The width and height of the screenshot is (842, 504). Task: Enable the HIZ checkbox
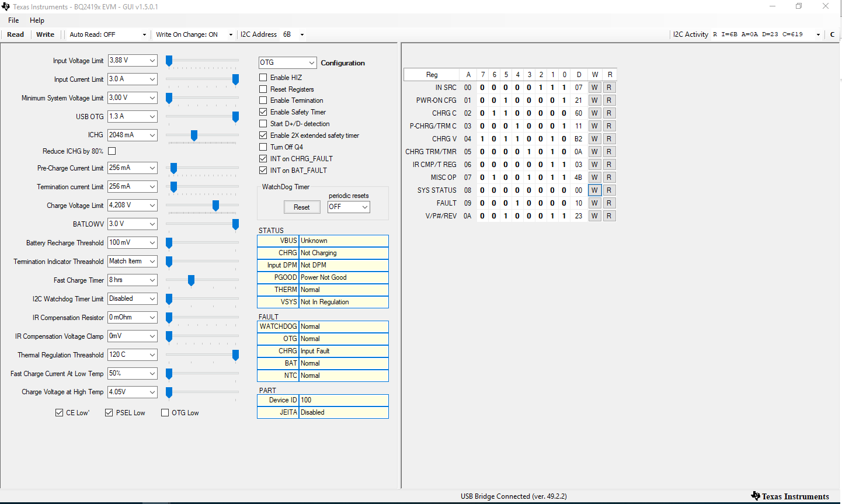coord(263,78)
